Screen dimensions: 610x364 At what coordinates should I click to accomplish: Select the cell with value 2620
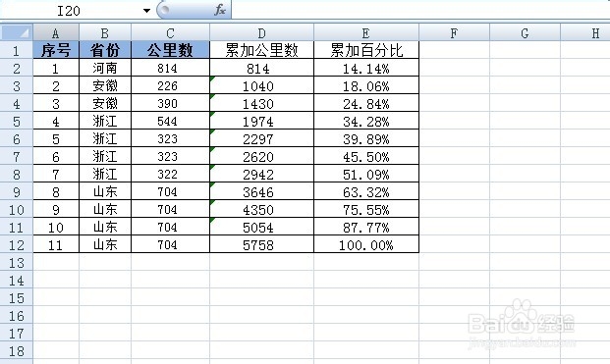pyautogui.click(x=262, y=157)
